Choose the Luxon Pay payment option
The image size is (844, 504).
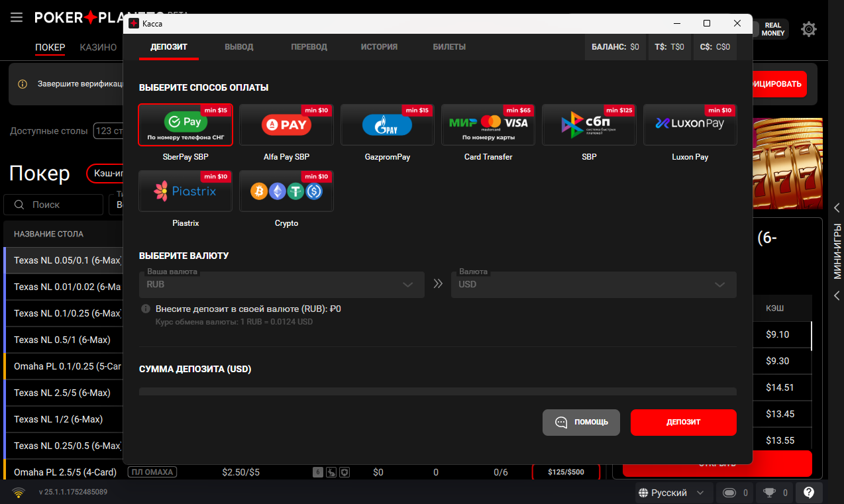point(690,125)
